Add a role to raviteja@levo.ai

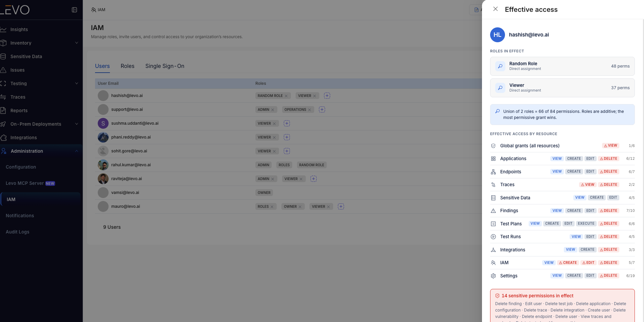pos(314,179)
